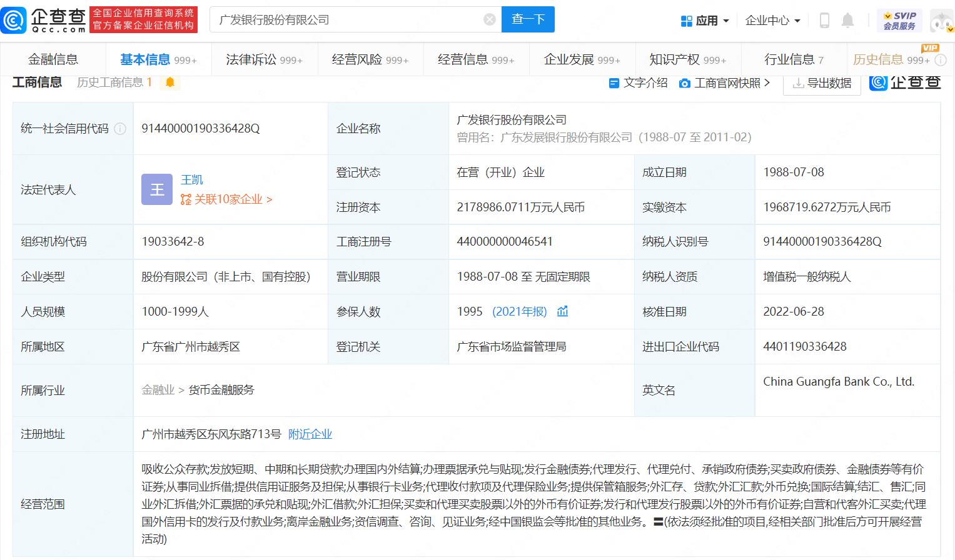Click the user avatar icon
Viewport: 955px width, 560px height.
pos(942,21)
